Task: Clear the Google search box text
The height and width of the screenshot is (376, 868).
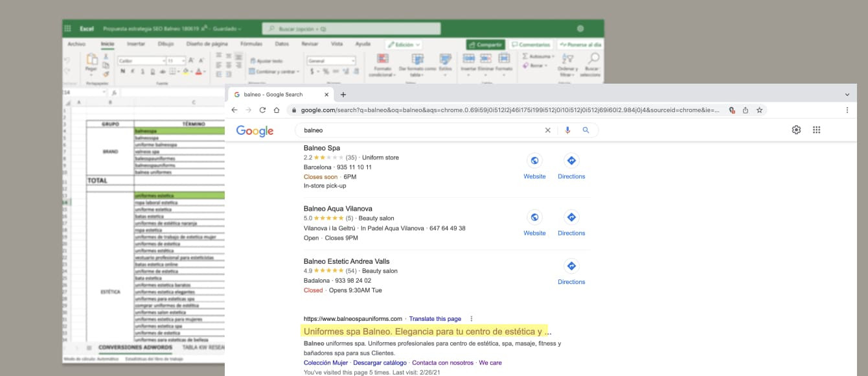Action: pyautogui.click(x=547, y=130)
